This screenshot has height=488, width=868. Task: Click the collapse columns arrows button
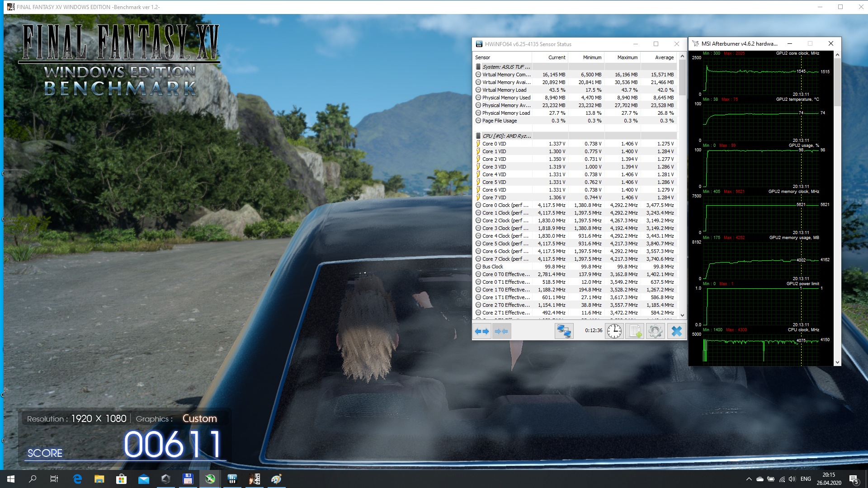[x=501, y=331]
